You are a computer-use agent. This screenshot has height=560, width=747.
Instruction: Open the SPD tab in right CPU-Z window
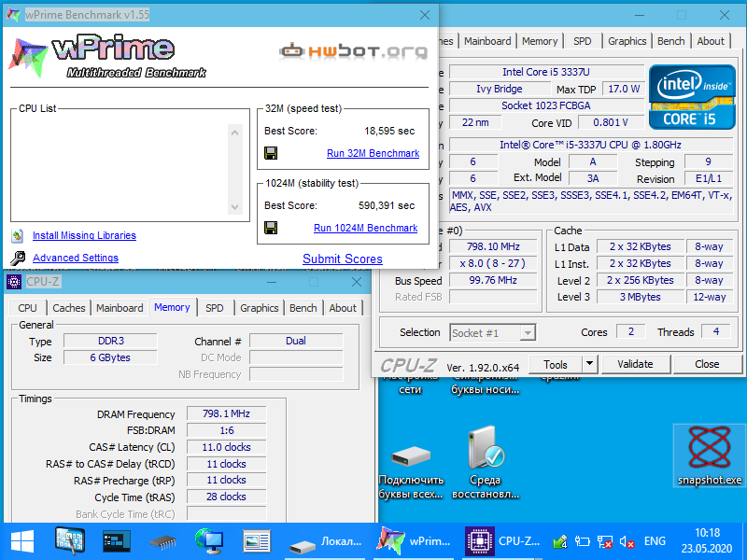point(582,41)
